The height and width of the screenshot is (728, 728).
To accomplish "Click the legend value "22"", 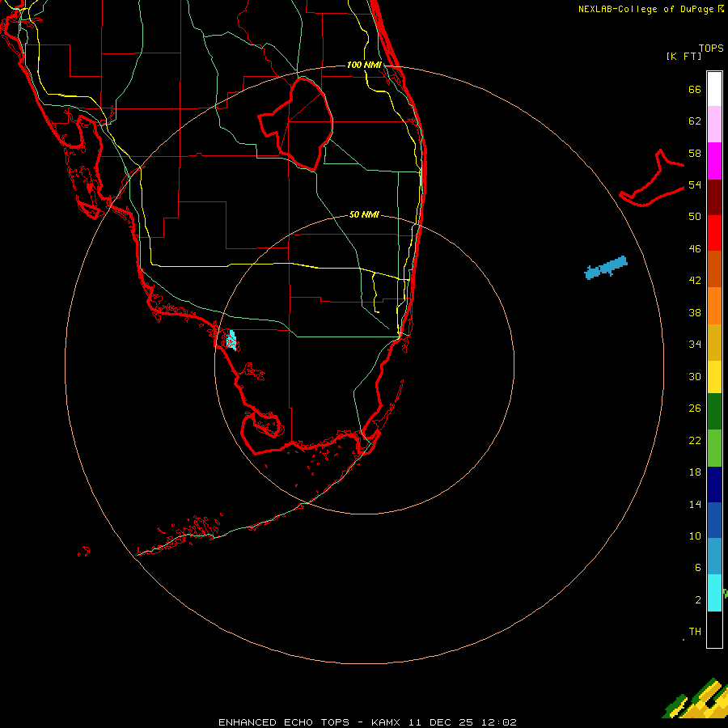I will point(695,440).
